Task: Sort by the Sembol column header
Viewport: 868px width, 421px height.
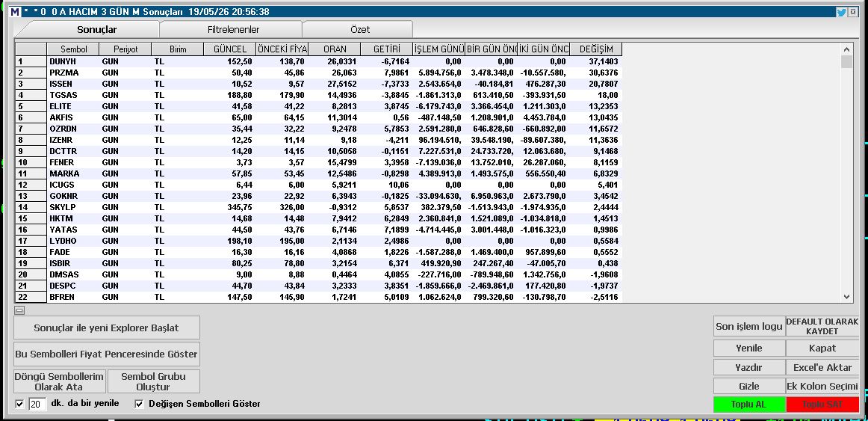Action: [73, 49]
